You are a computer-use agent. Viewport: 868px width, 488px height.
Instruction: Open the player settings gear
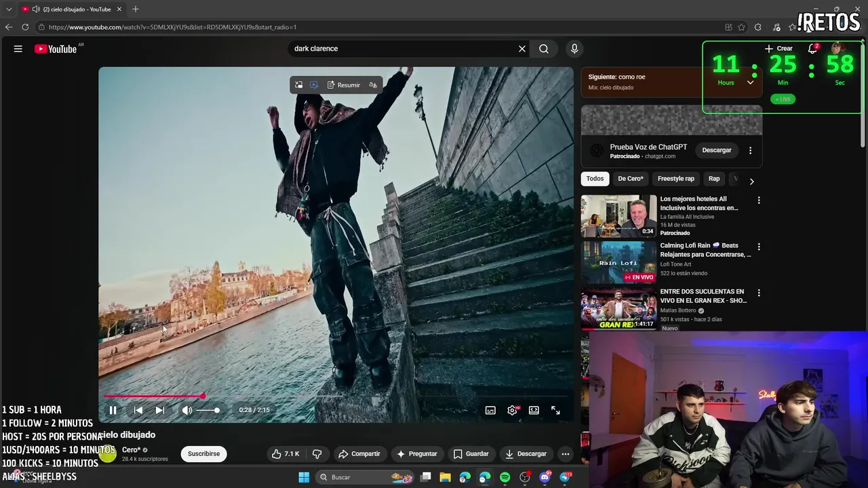tap(513, 410)
